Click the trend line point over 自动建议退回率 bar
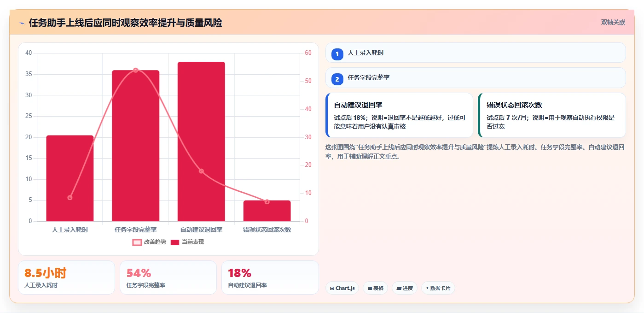This screenshot has height=313, width=644. click(201, 171)
